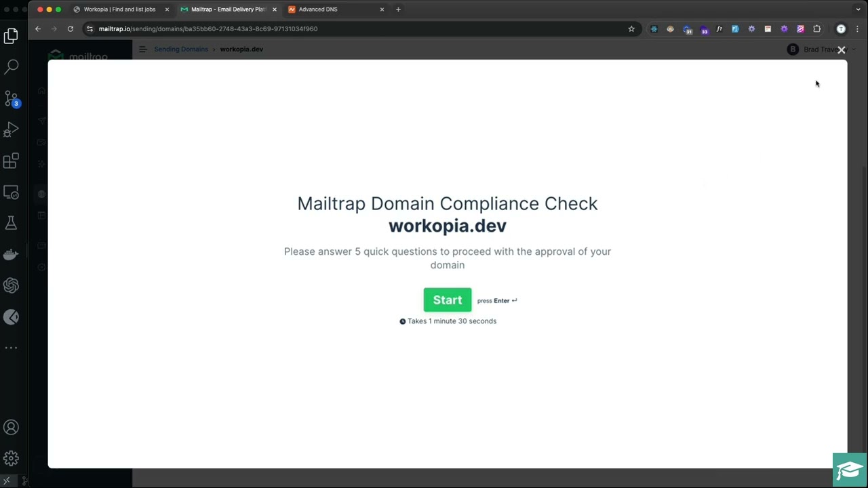Open the Docker whale view

click(11, 255)
